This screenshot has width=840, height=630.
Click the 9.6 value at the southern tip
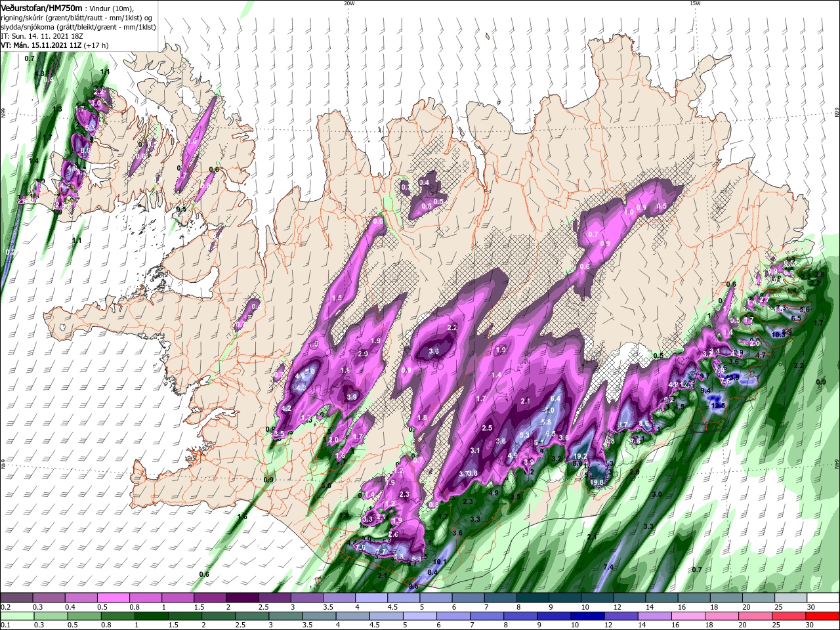(413, 585)
